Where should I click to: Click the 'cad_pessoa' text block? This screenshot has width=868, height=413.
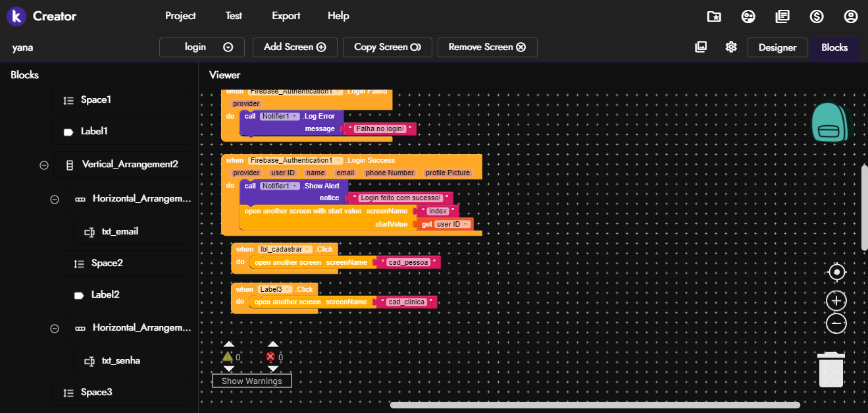(x=408, y=262)
